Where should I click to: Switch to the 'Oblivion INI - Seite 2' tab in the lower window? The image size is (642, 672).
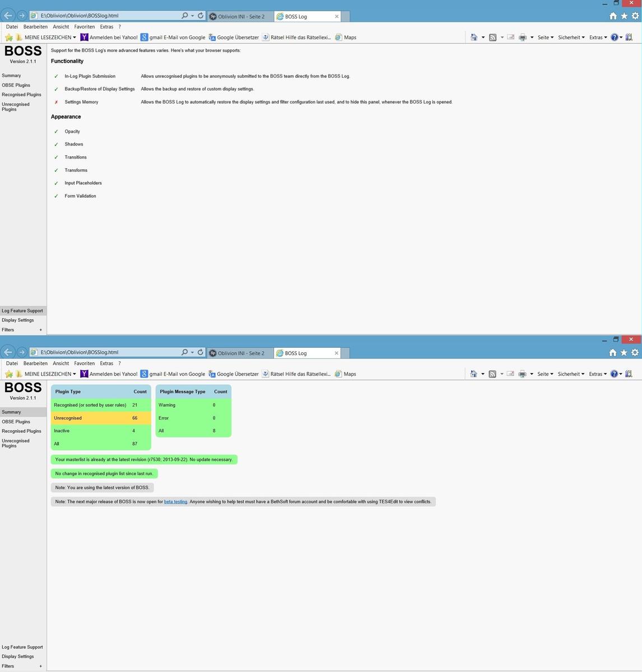point(240,353)
